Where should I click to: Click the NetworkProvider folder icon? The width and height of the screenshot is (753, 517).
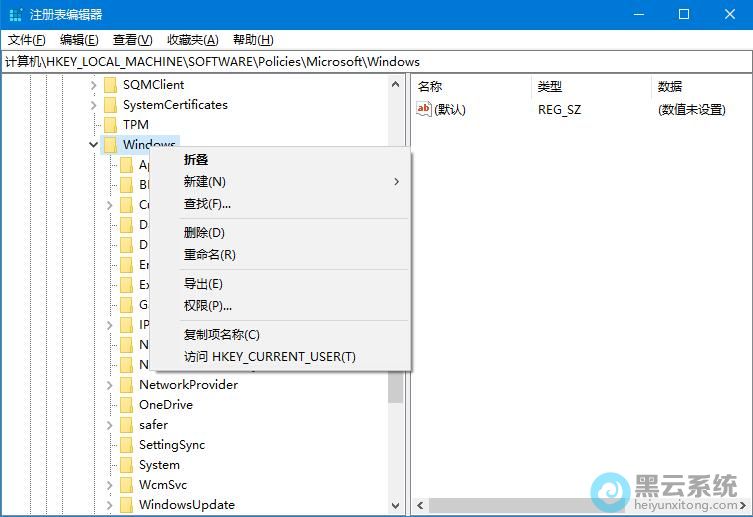(126, 385)
